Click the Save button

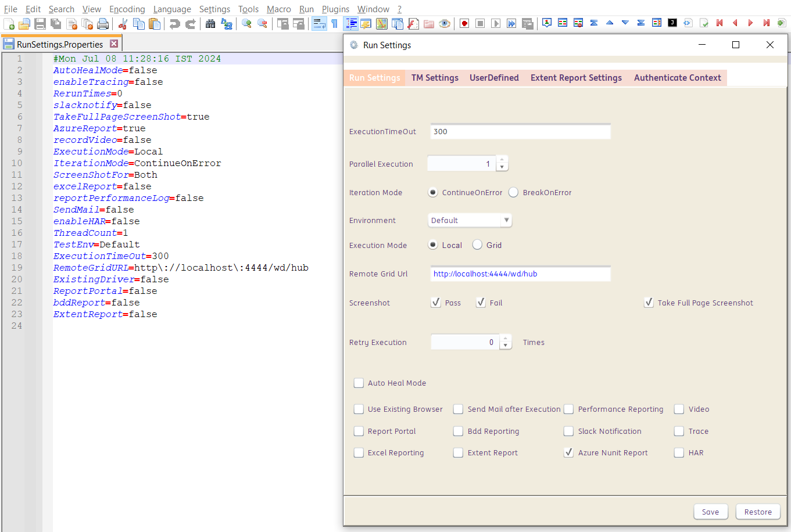point(710,512)
